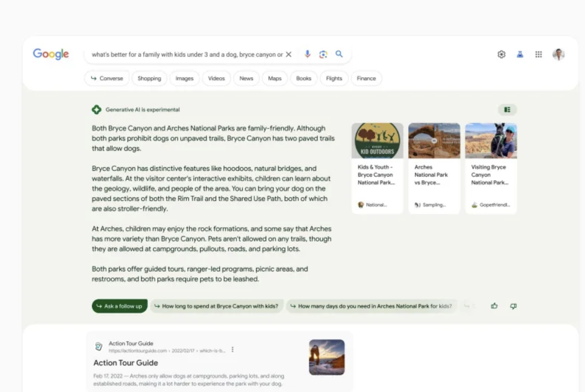Open the Visiting Bryce Canyon source card
Screen dimensions: 585x392
point(491,168)
